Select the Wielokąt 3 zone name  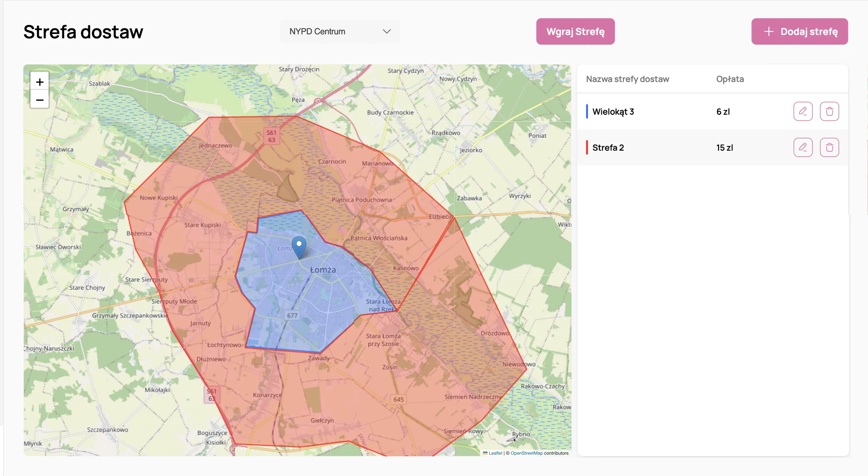tap(613, 112)
